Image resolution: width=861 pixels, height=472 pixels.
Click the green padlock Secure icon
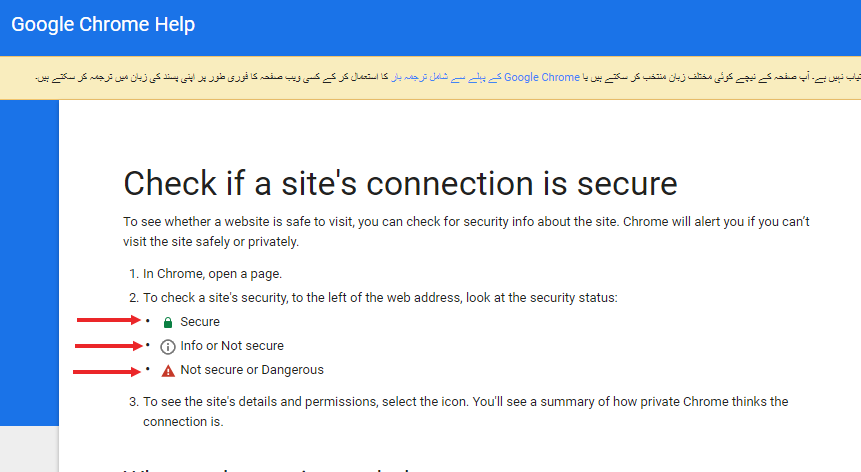(x=168, y=322)
